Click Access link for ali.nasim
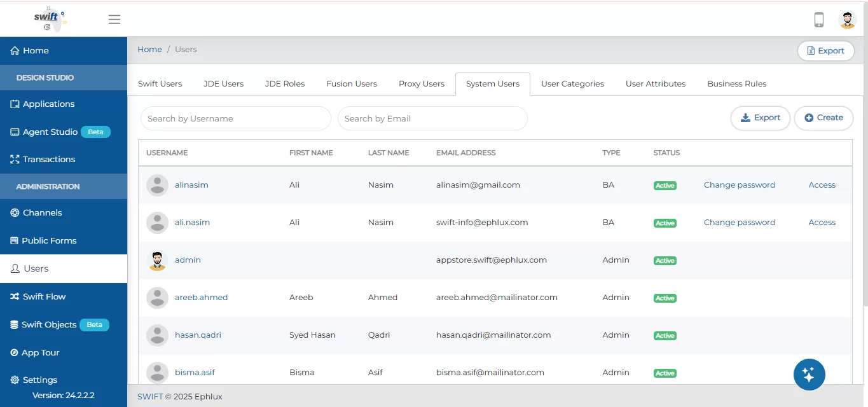Image resolution: width=868 pixels, height=407 pixels. click(x=822, y=223)
